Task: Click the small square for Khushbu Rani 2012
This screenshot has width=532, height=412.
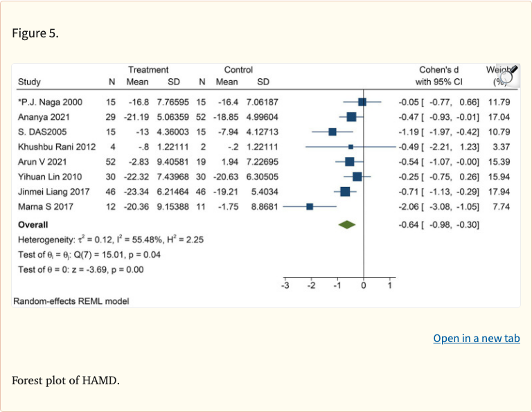Action: coord(351,147)
